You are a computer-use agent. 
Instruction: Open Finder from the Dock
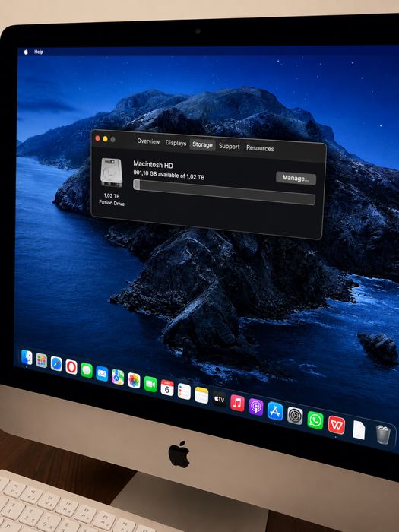click(x=27, y=358)
